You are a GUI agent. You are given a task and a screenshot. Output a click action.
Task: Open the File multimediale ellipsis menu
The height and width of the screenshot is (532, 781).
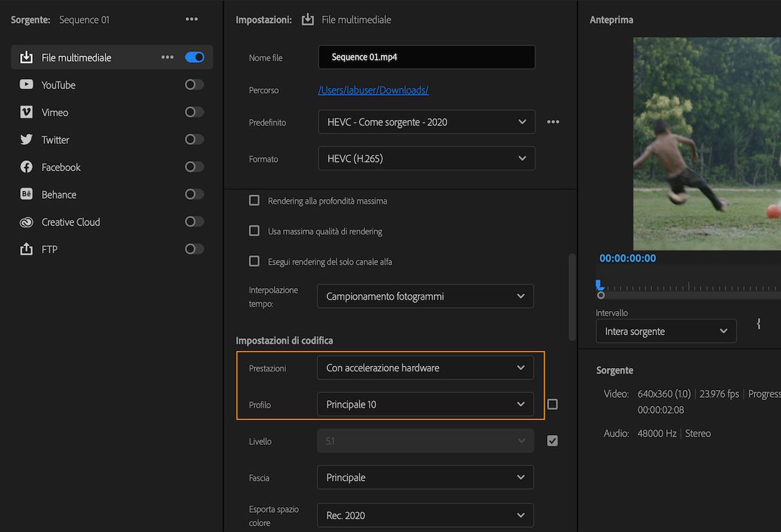(x=167, y=56)
